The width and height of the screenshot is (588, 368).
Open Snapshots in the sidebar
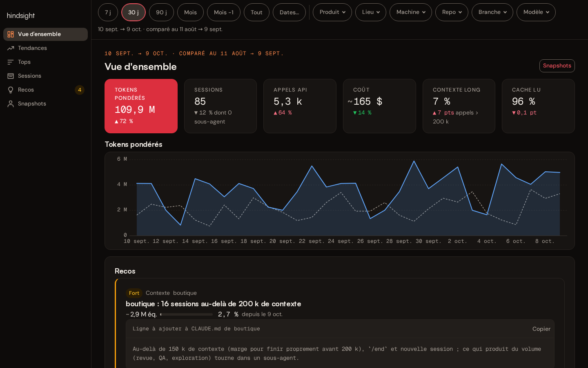pyautogui.click(x=45, y=104)
